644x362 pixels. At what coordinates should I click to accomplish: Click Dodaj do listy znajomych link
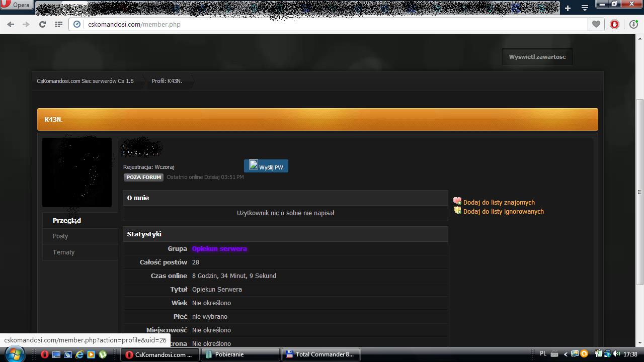[x=499, y=202]
